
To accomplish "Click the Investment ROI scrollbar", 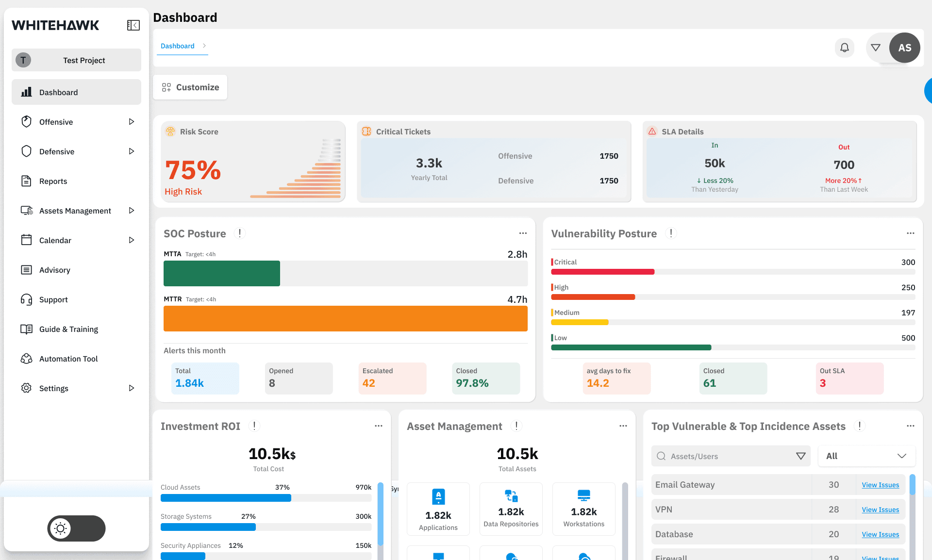I will click(381, 514).
